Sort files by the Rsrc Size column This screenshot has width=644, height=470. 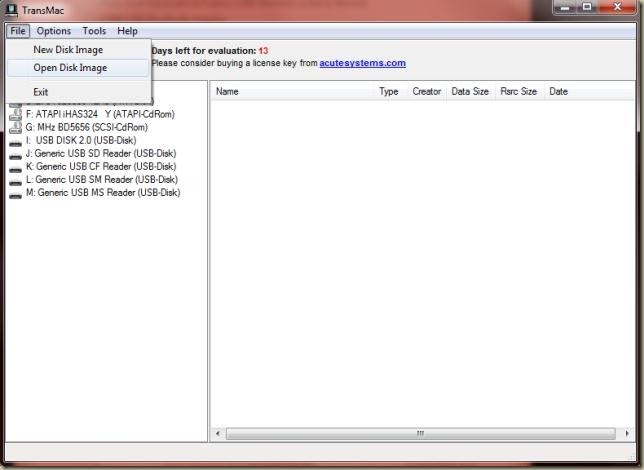[x=520, y=92]
